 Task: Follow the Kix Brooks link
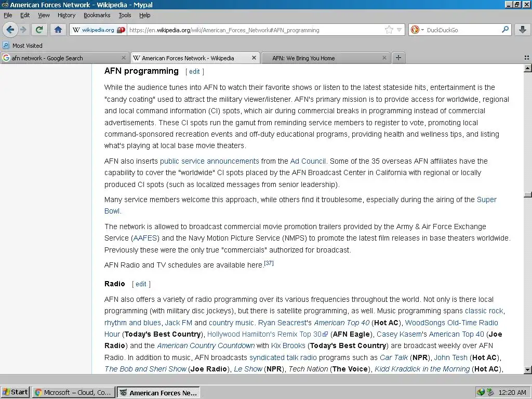[x=288, y=345]
